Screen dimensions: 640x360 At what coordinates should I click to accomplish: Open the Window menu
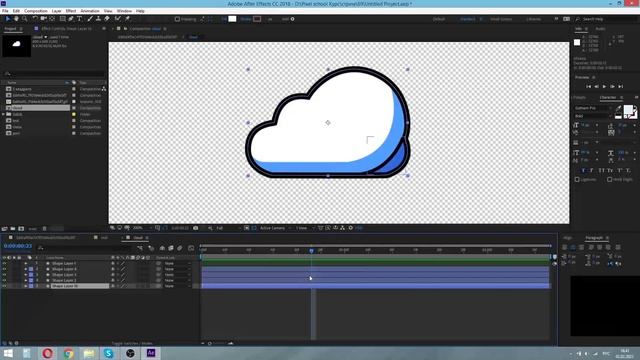(124, 11)
